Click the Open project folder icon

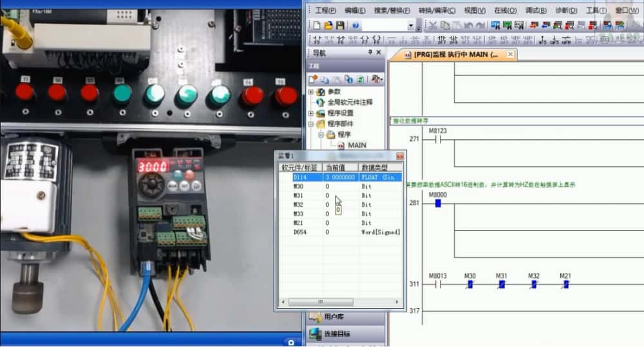[328, 25]
